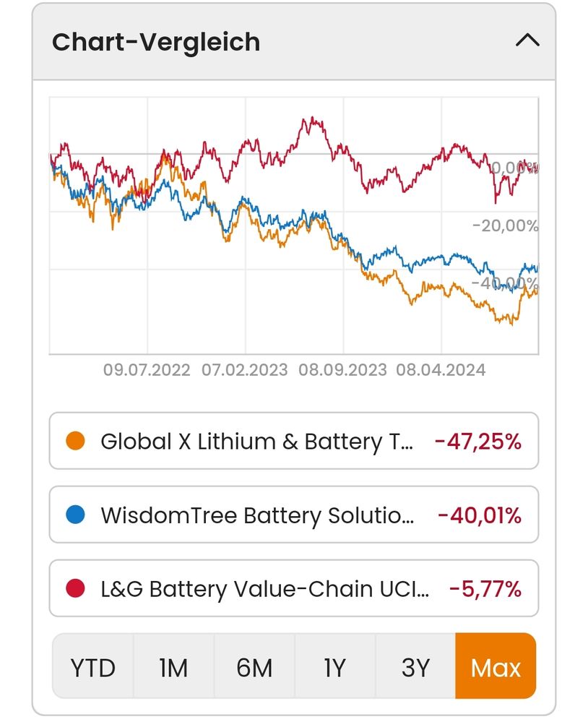The width and height of the screenshot is (588, 722).
Task: Click the blue WisdomTree legend dot
Action: [x=75, y=515]
